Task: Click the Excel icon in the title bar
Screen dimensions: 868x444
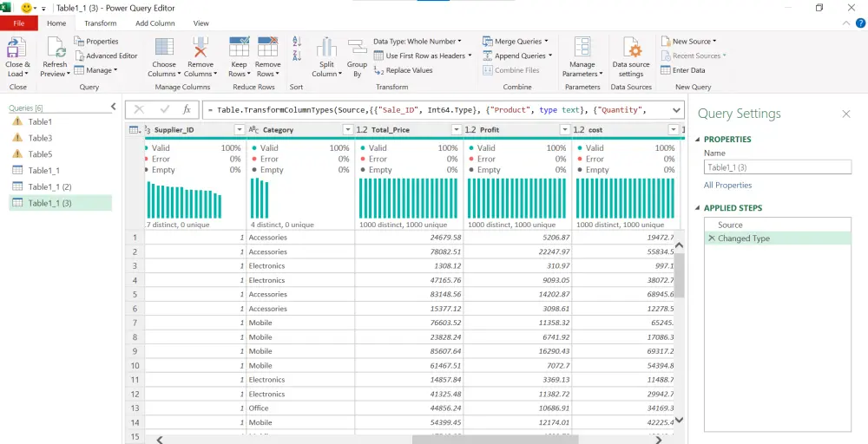Action: 5,8
